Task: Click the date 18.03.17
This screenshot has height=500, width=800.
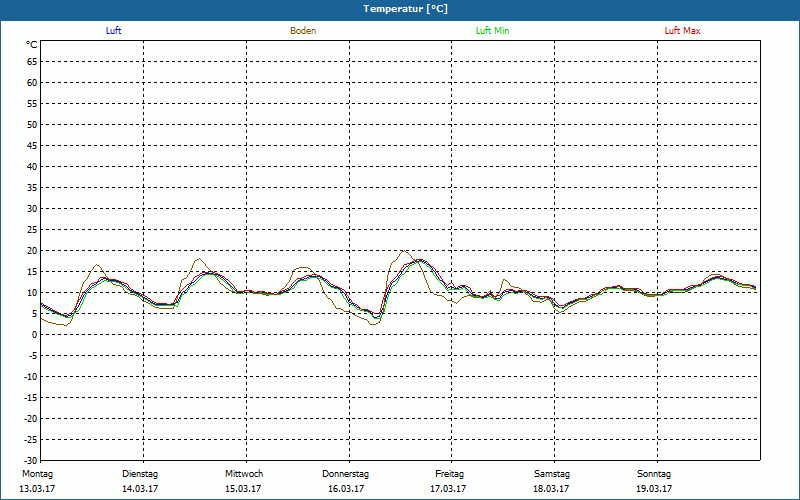Action: [x=551, y=489]
